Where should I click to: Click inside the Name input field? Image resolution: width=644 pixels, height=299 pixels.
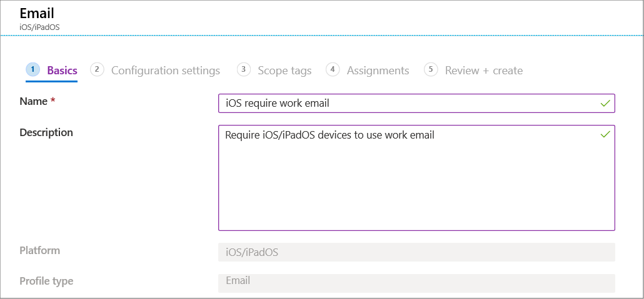point(416,104)
